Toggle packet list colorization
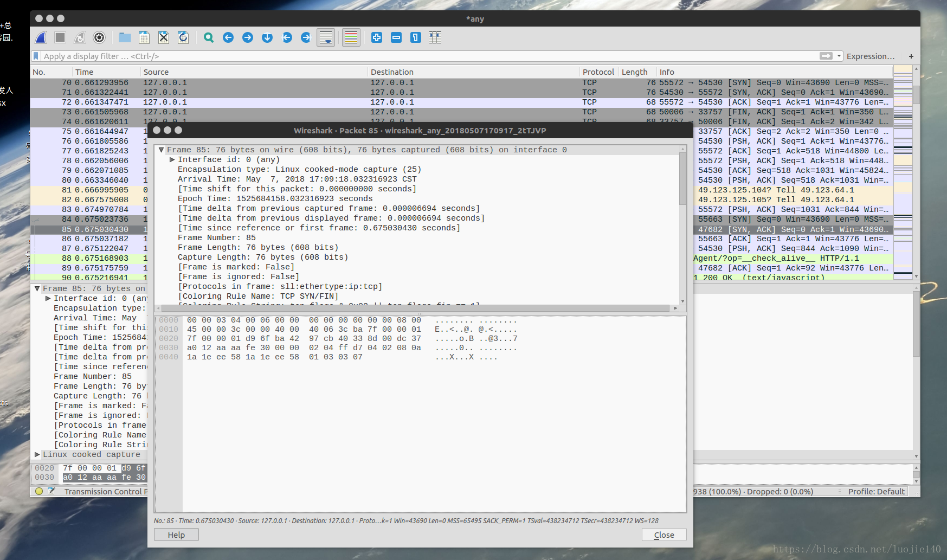This screenshot has width=947, height=560. coord(351,37)
